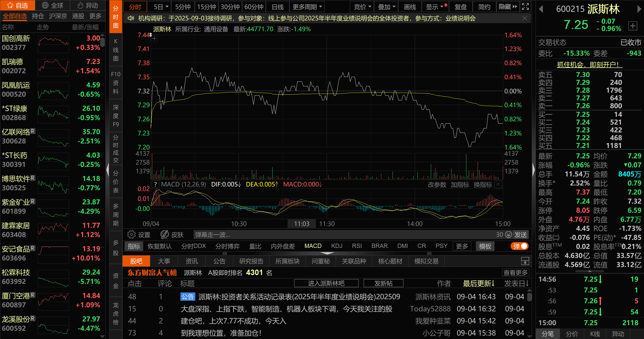Open 全部自选 watchlist category

coord(15,16)
